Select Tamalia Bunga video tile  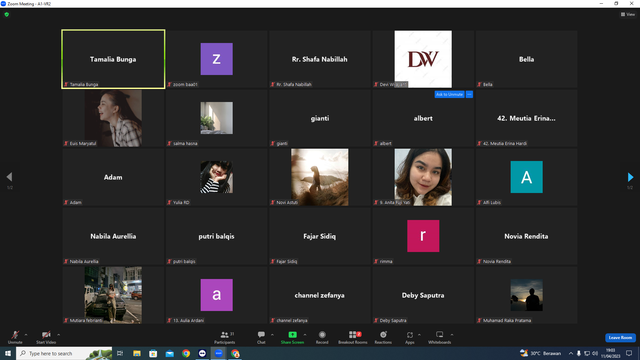[113, 59]
